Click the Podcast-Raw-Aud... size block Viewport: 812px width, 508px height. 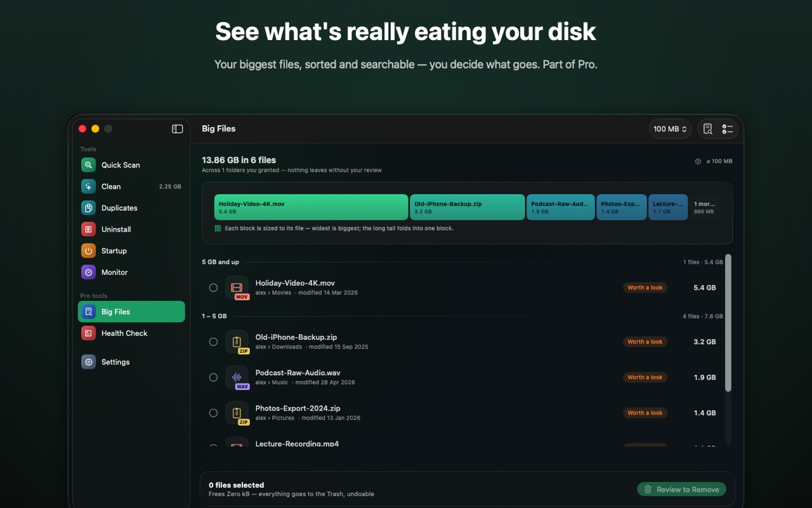(x=561, y=207)
